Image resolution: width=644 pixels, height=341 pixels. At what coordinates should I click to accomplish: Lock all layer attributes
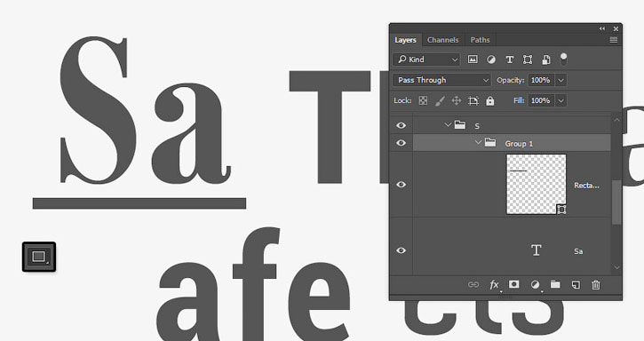coord(490,100)
